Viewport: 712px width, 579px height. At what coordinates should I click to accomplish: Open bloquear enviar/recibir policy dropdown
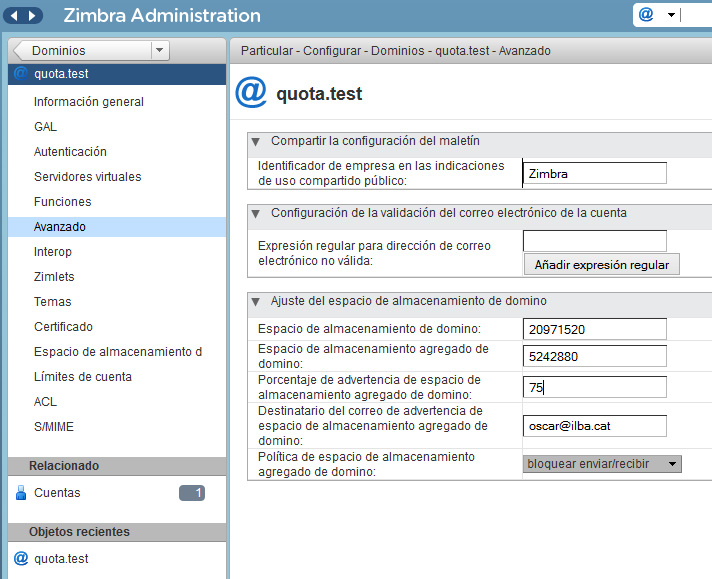click(602, 464)
